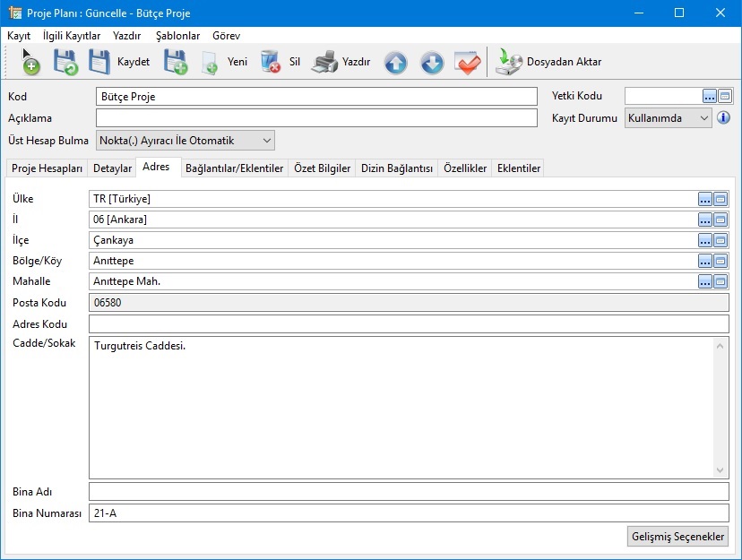This screenshot has width=742, height=560.
Task: Click the save-and-refresh disk icon
Action: tap(65, 62)
